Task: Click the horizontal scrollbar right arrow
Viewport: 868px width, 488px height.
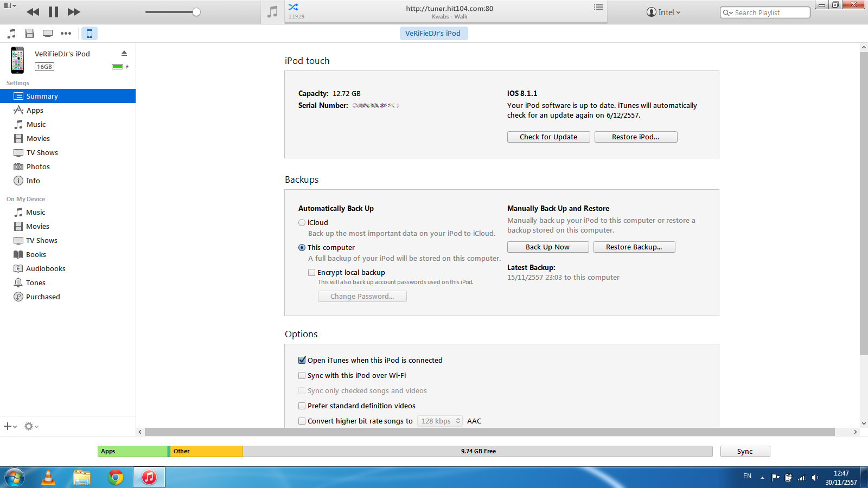Action: [856, 432]
